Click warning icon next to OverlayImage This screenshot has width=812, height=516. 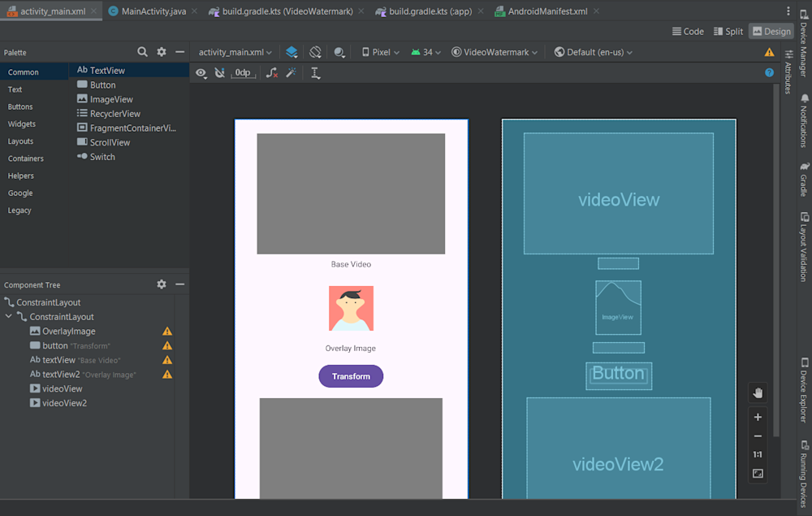click(x=167, y=332)
